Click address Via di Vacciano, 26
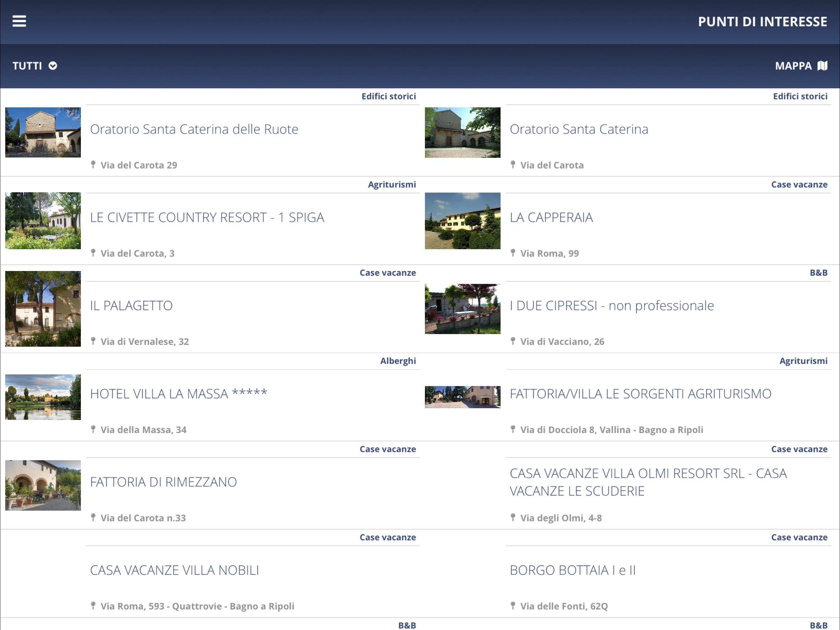This screenshot has height=630, width=840. click(562, 341)
